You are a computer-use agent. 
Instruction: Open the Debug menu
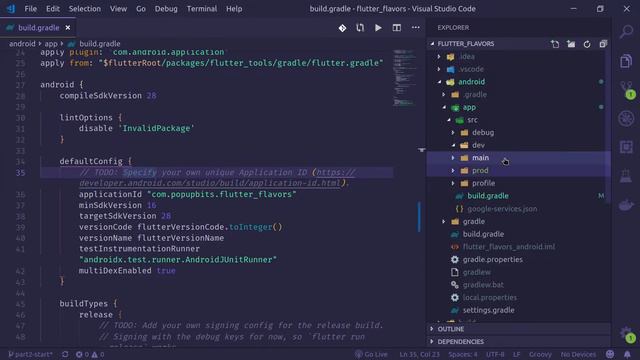click(x=166, y=9)
